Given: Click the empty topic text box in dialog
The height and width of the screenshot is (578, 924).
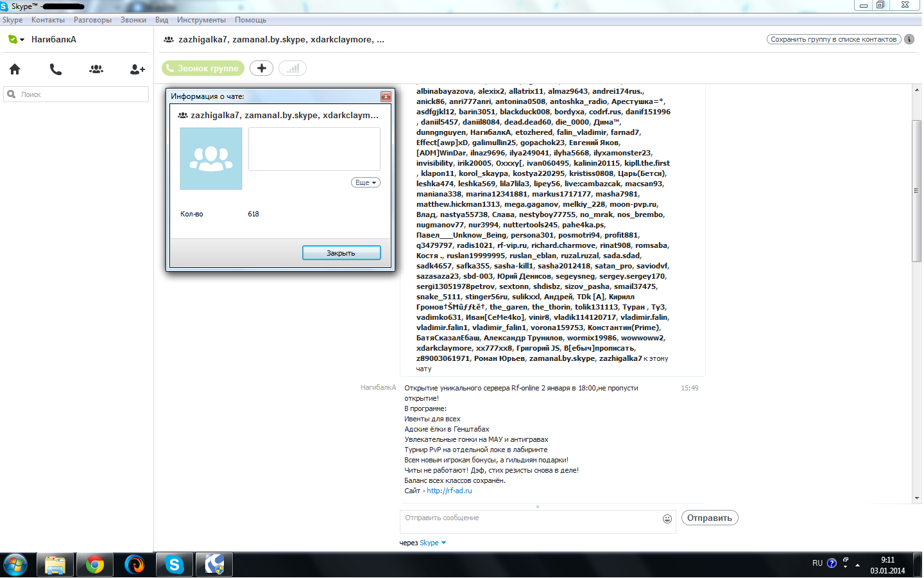Looking at the screenshot, I should (x=314, y=149).
